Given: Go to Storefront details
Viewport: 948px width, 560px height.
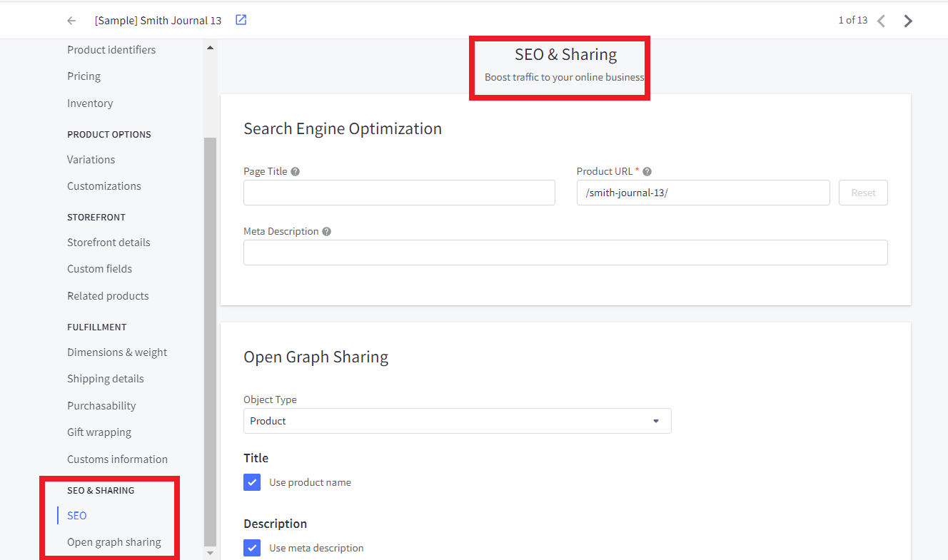Looking at the screenshot, I should (109, 243).
